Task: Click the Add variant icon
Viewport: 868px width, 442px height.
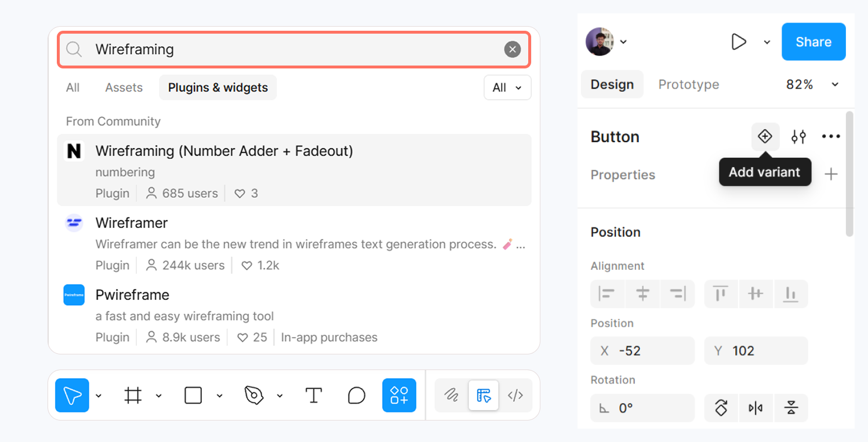Action: 765,137
